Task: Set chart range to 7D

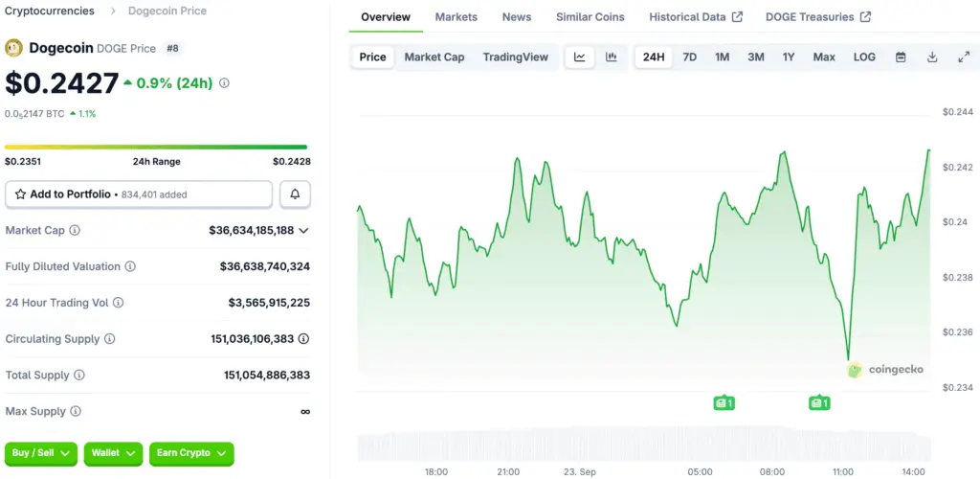Action: (x=689, y=57)
